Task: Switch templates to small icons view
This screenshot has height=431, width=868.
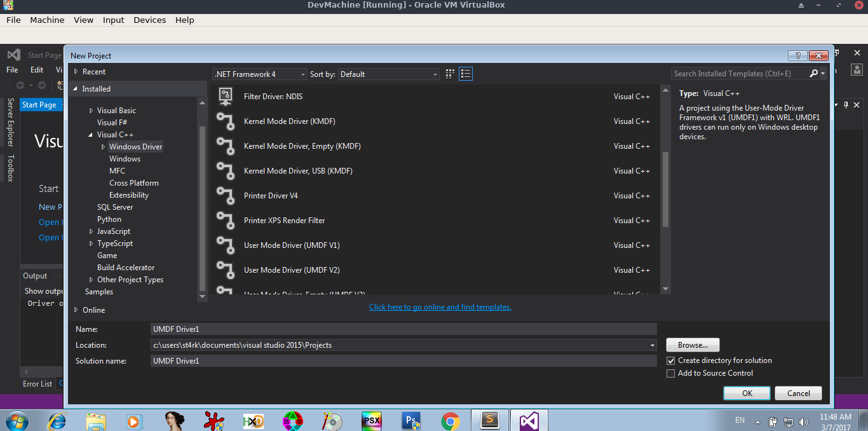Action: point(451,74)
